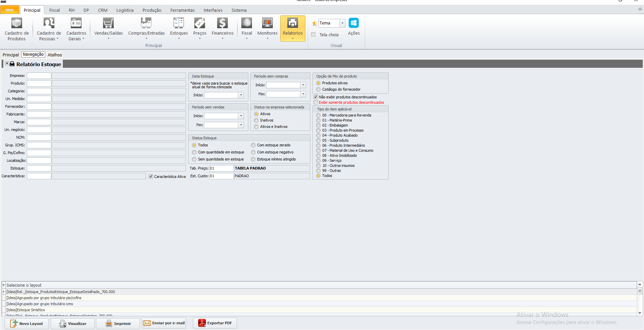Open the Vendas/Saídas cart icon
This screenshot has height=330, width=644.
(x=108, y=23)
